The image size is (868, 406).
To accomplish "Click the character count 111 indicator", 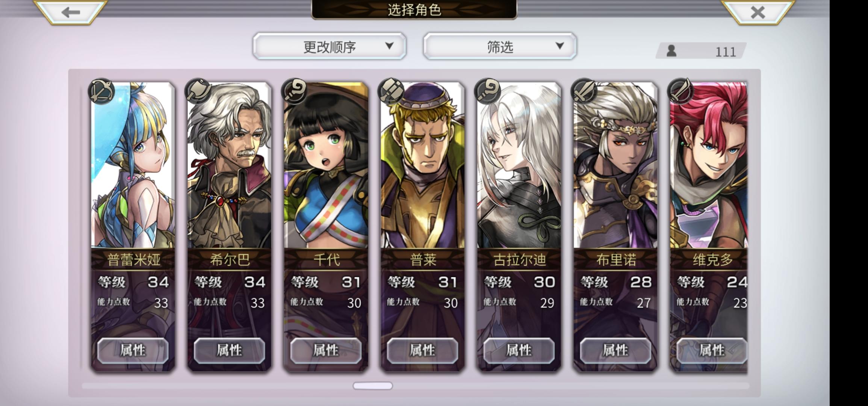I will (701, 51).
